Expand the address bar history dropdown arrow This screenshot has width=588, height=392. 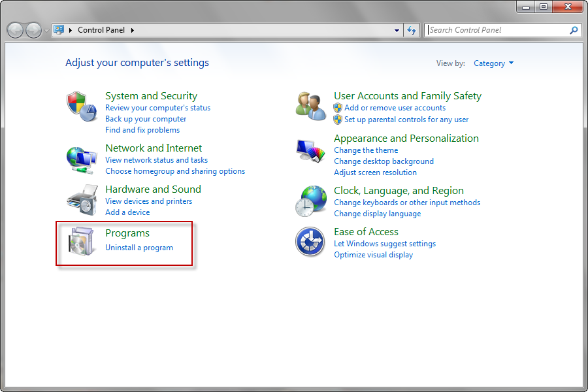point(397,31)
